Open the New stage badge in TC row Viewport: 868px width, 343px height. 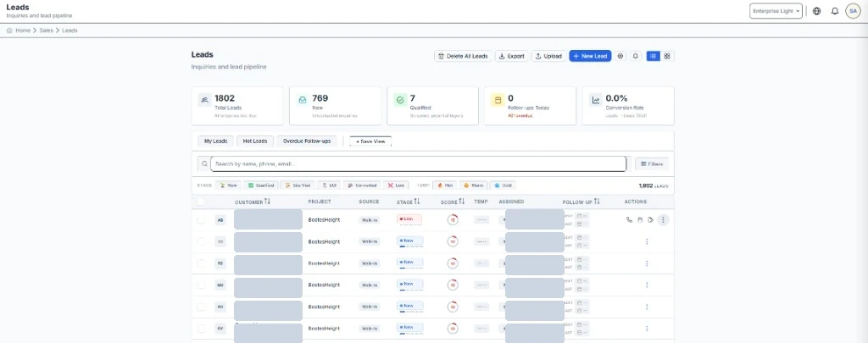(x=409, y=241)
